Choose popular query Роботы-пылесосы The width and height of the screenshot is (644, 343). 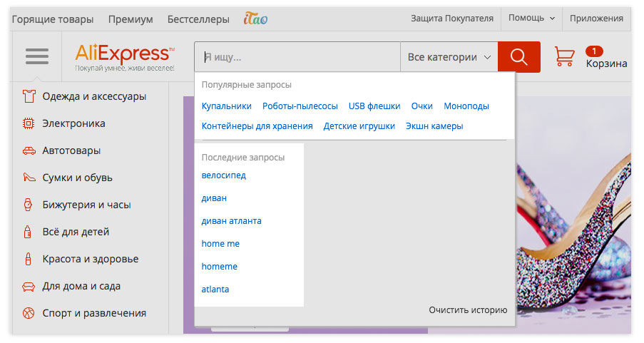300,106
